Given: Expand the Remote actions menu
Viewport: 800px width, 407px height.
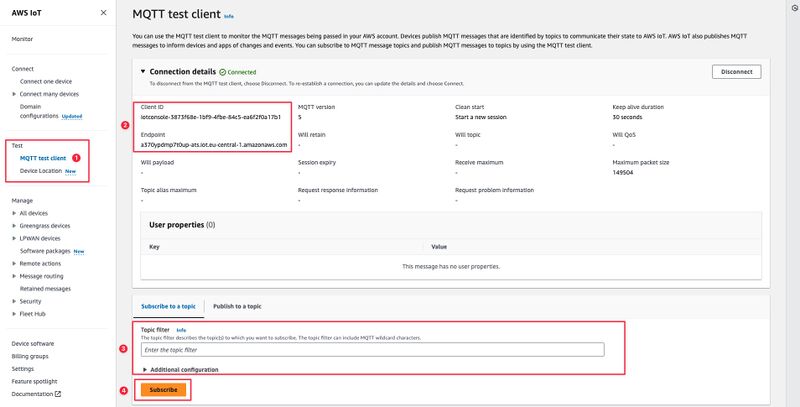Looking at the screenshot, I should (x=13, y=263).
